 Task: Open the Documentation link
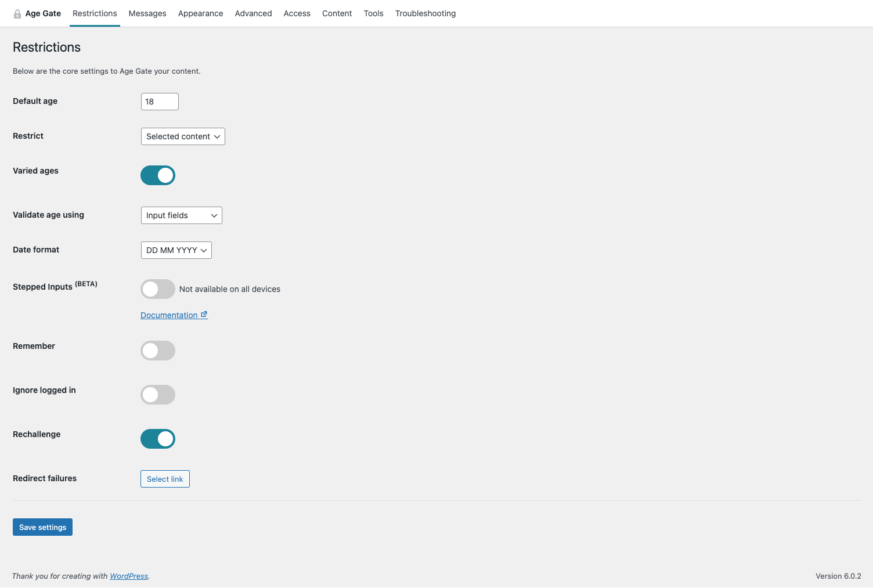tap(169, 315)
